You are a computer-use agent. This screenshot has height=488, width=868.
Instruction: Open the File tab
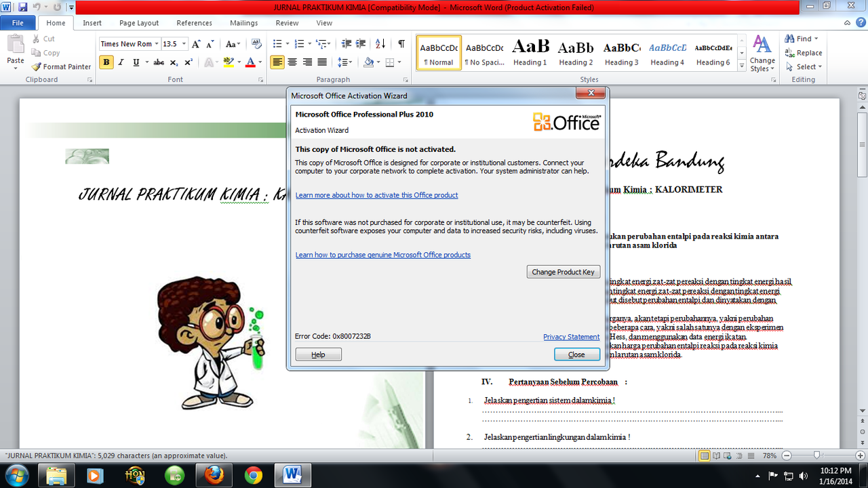click(x=18, y=23)
